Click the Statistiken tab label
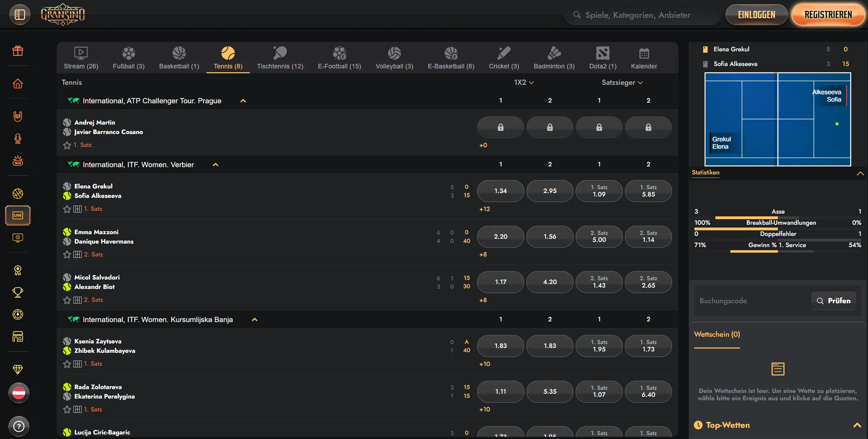 pyautogui.click(x=706, y=172)
